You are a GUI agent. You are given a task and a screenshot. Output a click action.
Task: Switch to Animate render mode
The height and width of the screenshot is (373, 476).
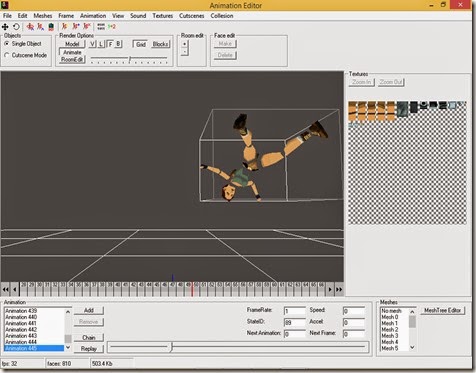72,52
